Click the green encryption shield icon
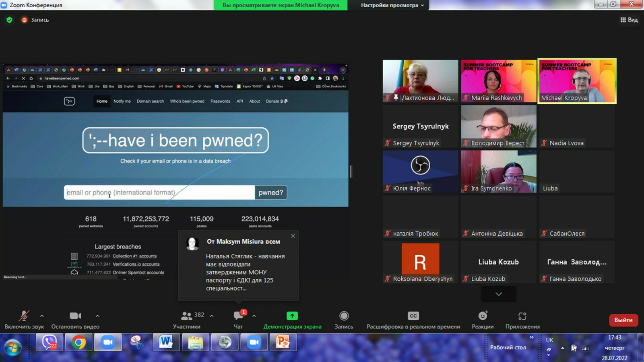Screen dimensions: 644x362 click(x=10, y=20)
